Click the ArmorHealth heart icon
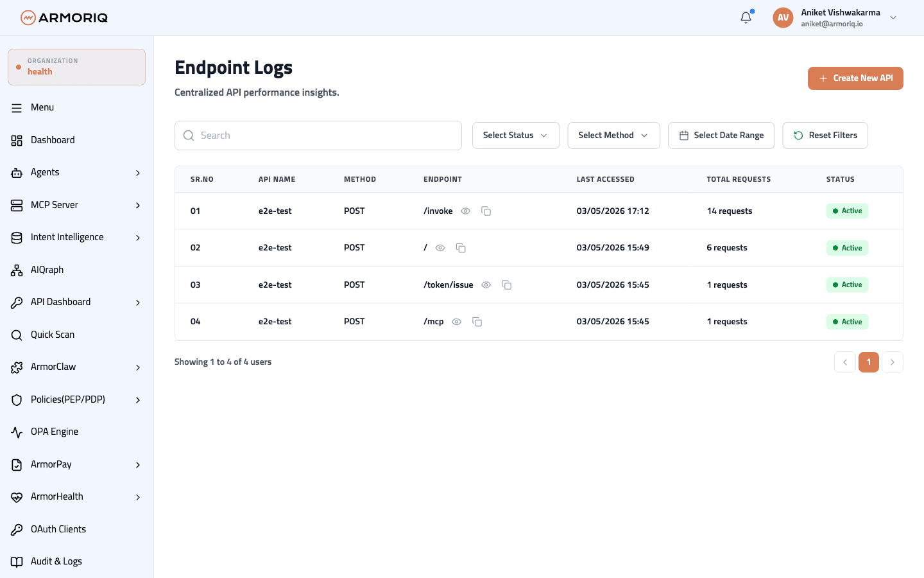This screenshot has width=924, height=578. click(x=17, y=497)
